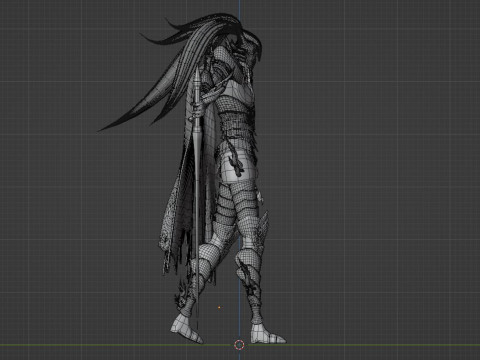Click the red-white 3D cursor on the ground line
The height and width of the screenshot is (360, 480).
tap(239, 345)
